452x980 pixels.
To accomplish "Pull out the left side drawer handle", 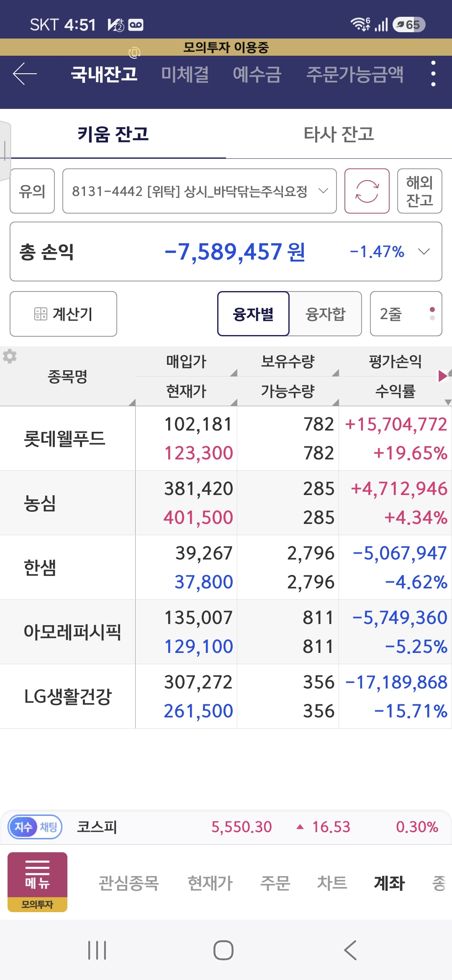I will [5, 151].
